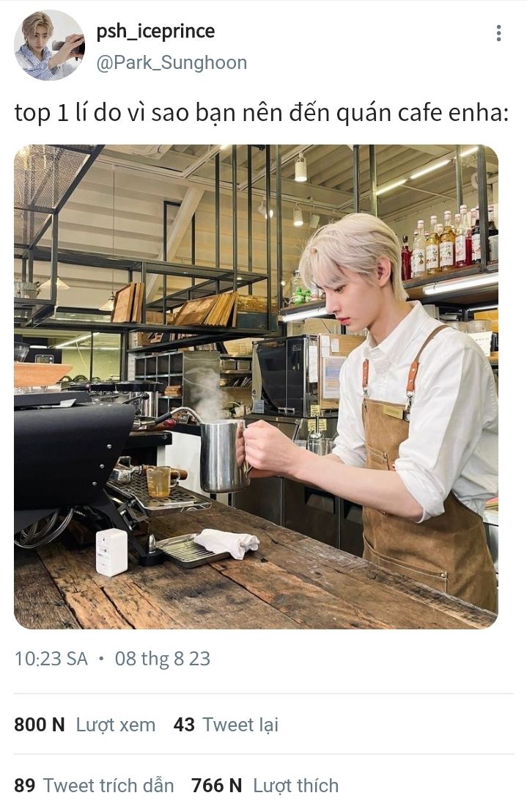527x812 pixels.
Task: Open the Tweet trích dẫn list
Action: pos(108,786)
